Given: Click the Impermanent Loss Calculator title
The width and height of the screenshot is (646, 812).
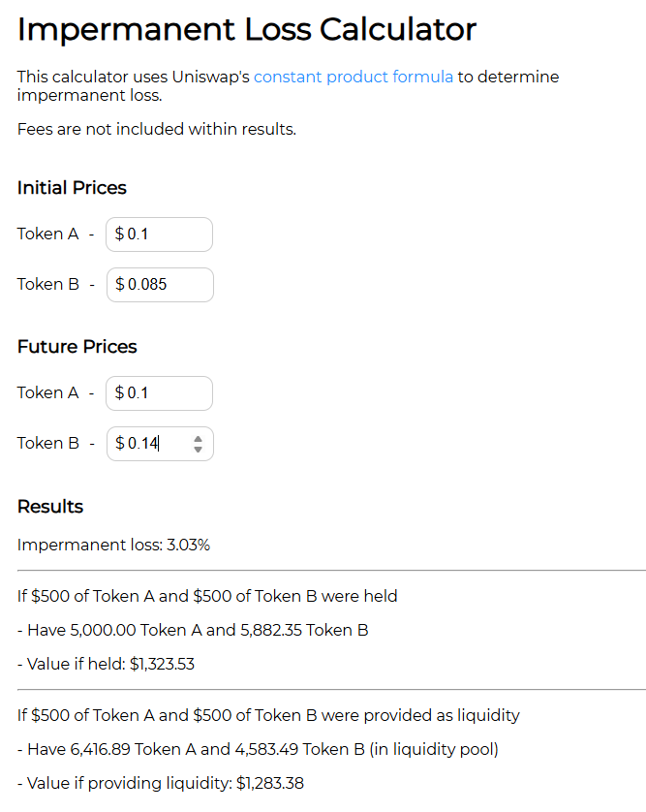Looking at the screenshot, I should [247, 29].
